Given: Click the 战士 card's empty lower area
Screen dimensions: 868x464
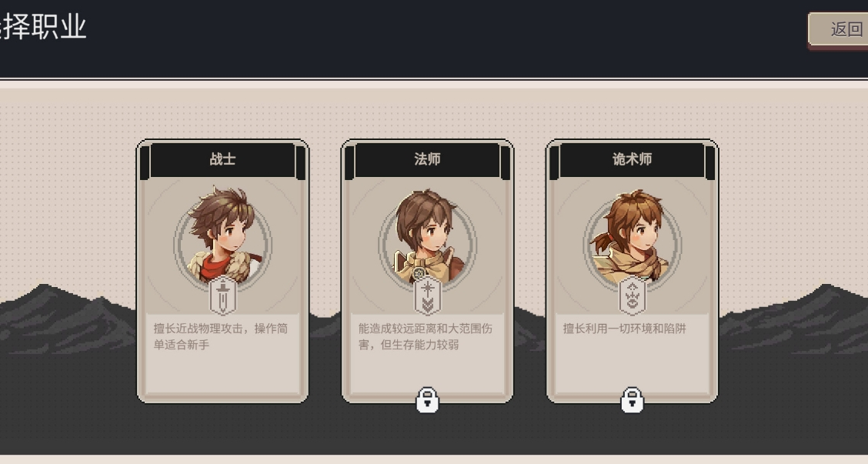Looking at the screenshot, I should pyautogui.click(x=222, y=372).
